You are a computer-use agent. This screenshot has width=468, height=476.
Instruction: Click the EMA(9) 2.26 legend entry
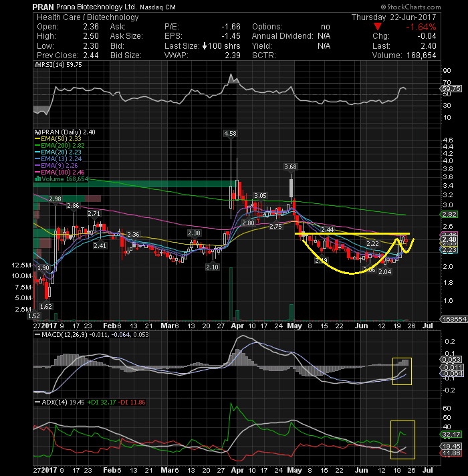tap(60, 165)
